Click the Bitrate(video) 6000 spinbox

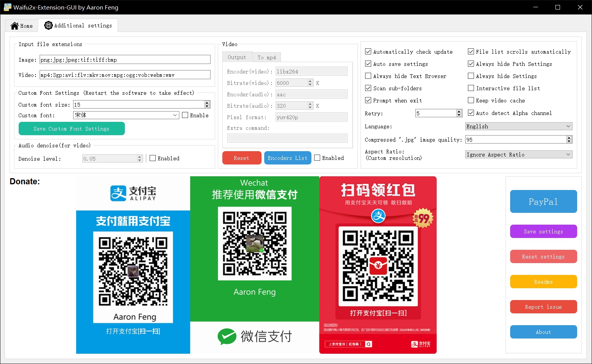click(294, 83)
